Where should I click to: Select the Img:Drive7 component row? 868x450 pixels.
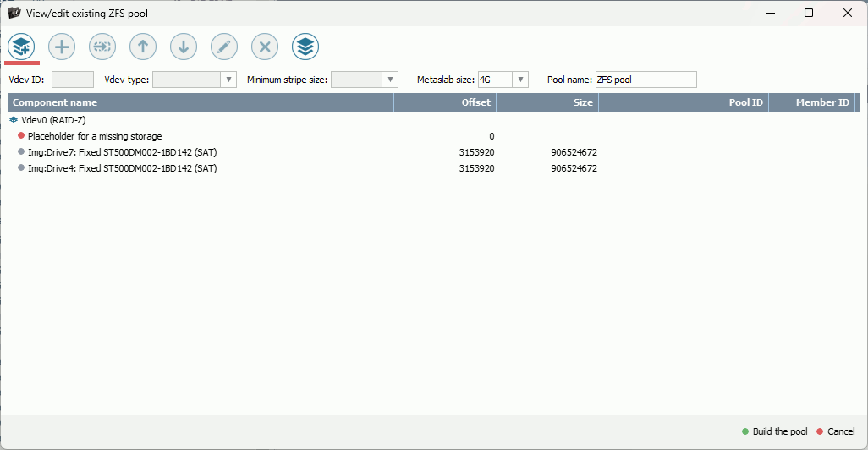pyautogui.click(x=122, y=152)
